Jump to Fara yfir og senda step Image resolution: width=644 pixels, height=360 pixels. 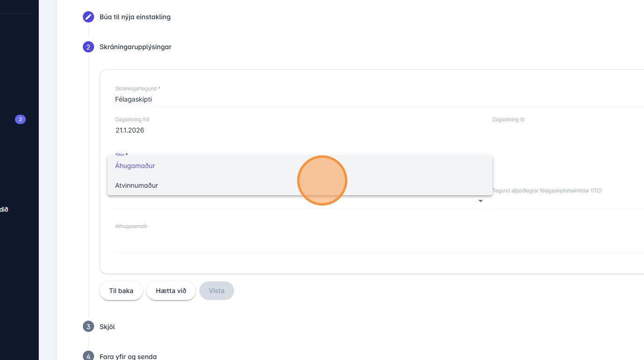point(128,356)
